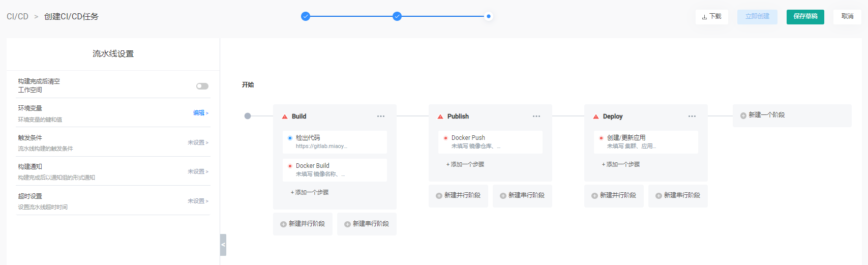Screen dimensions: 868x265
Task: Click the second completed wizard step
Action: tap(397, 16)
